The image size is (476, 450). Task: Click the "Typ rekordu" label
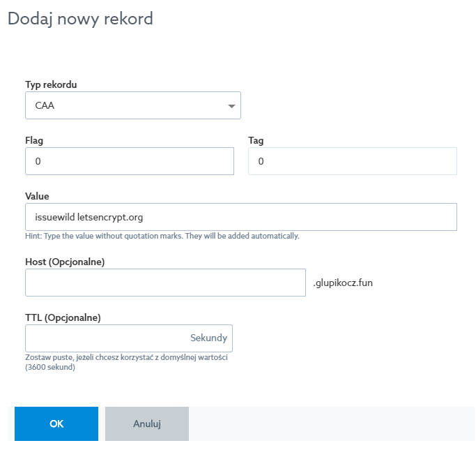pos(51,84)
